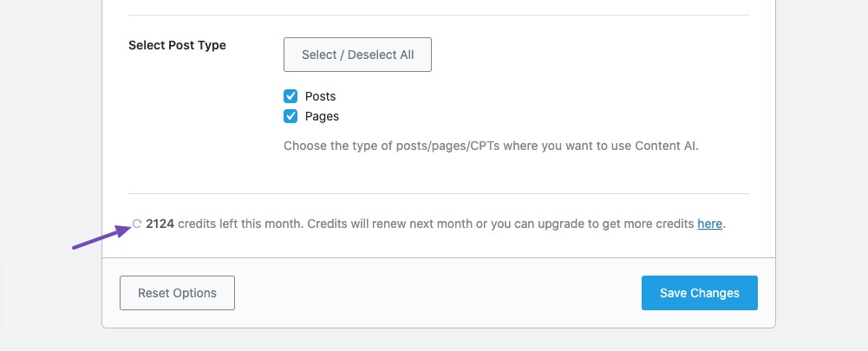
Task: Uncheck the Posts checkbox
Action: [x=290, y=96]
